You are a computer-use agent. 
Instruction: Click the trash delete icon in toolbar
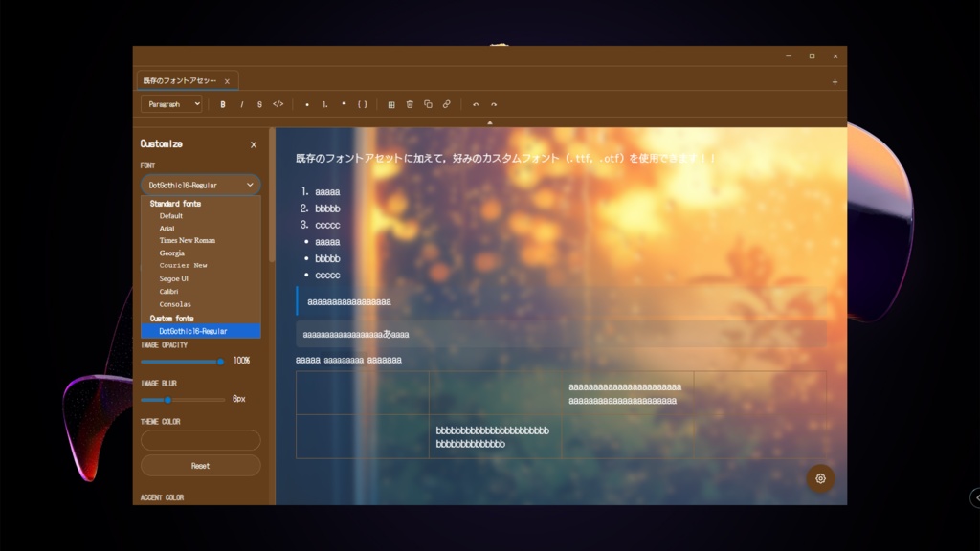click(x=410, y=104)
